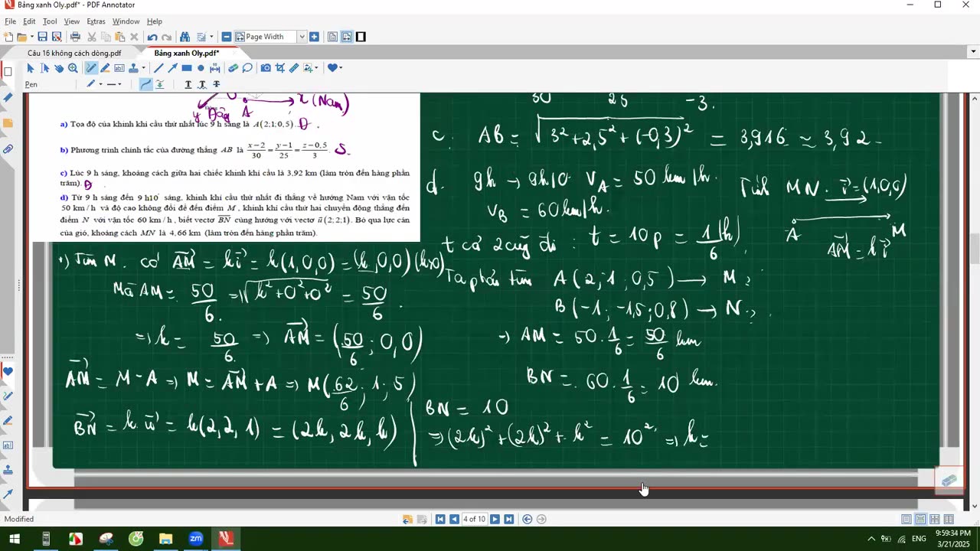Open the pen line width dropdown
This screenshot has width=980, height=551.
click(119, 84)
